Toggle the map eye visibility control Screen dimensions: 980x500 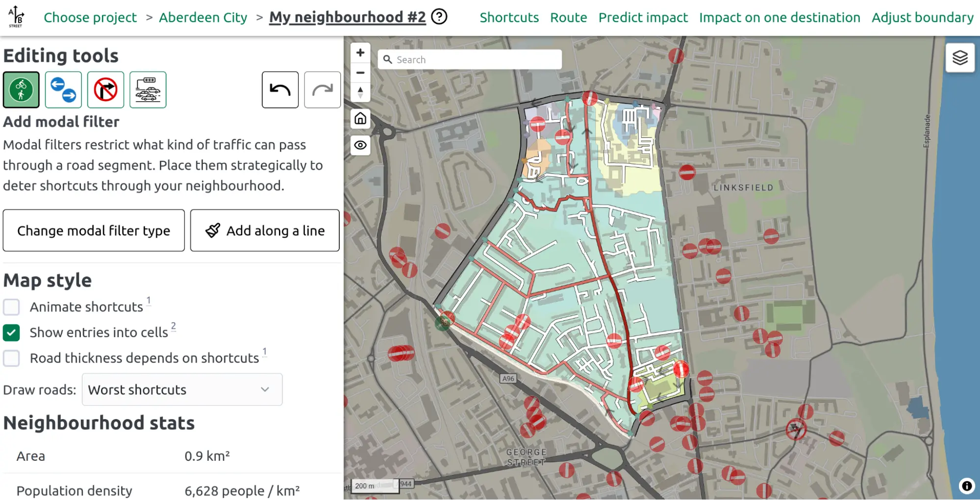click(360, 145)
